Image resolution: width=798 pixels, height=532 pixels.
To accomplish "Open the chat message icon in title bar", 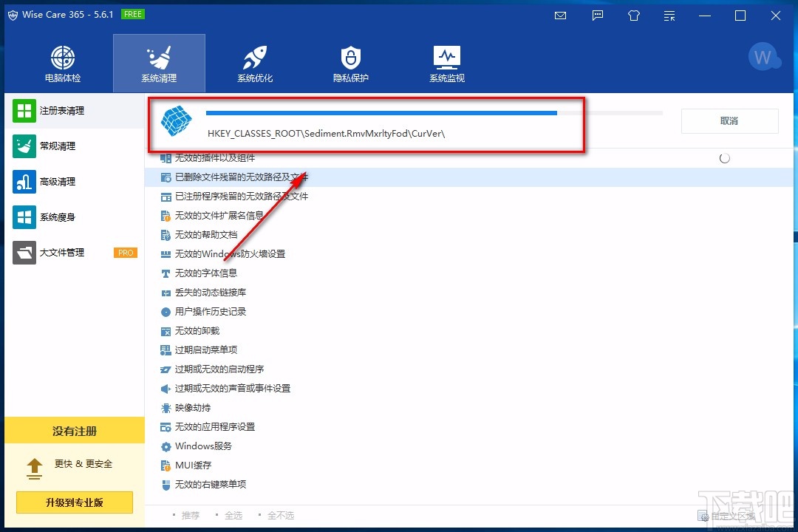I will pos(598,16).
